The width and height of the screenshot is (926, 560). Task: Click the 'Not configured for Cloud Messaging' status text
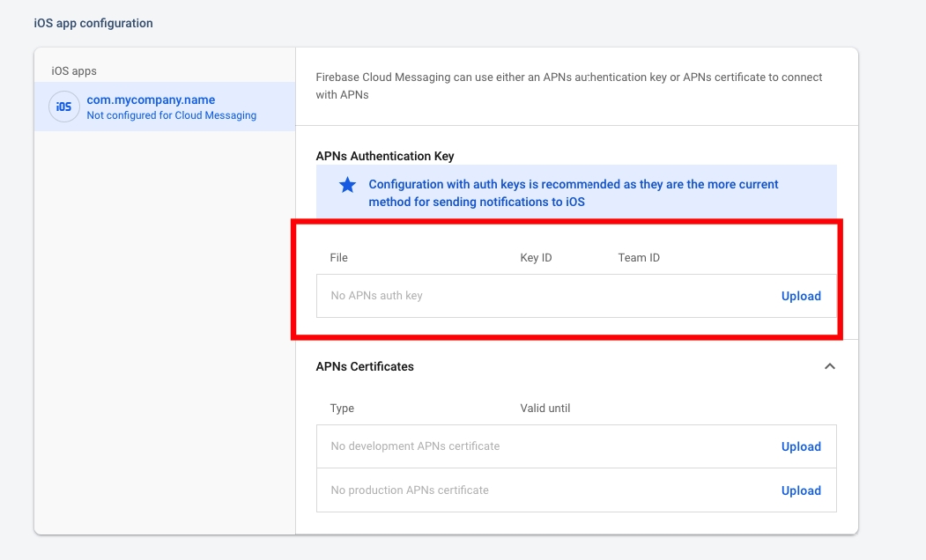(x=171, y=115)
